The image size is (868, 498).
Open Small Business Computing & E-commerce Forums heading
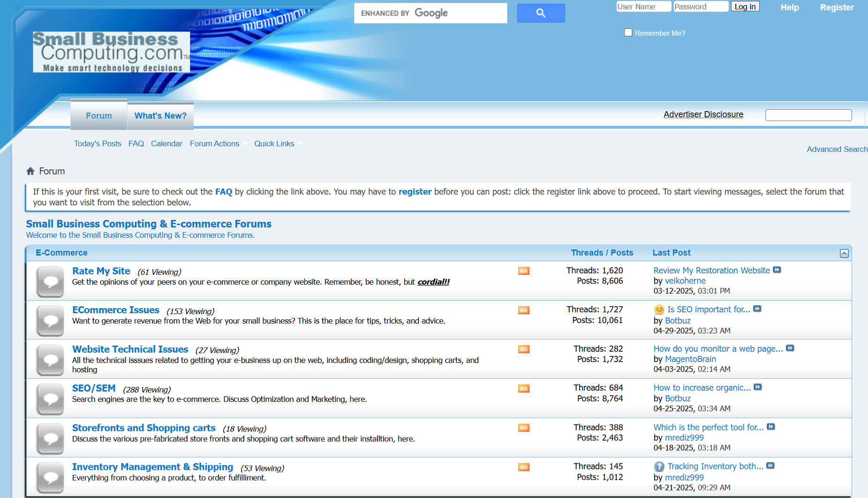click(149, 224)
